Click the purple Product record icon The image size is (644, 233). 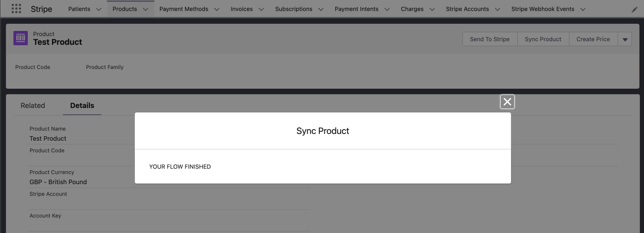[21, 39]
